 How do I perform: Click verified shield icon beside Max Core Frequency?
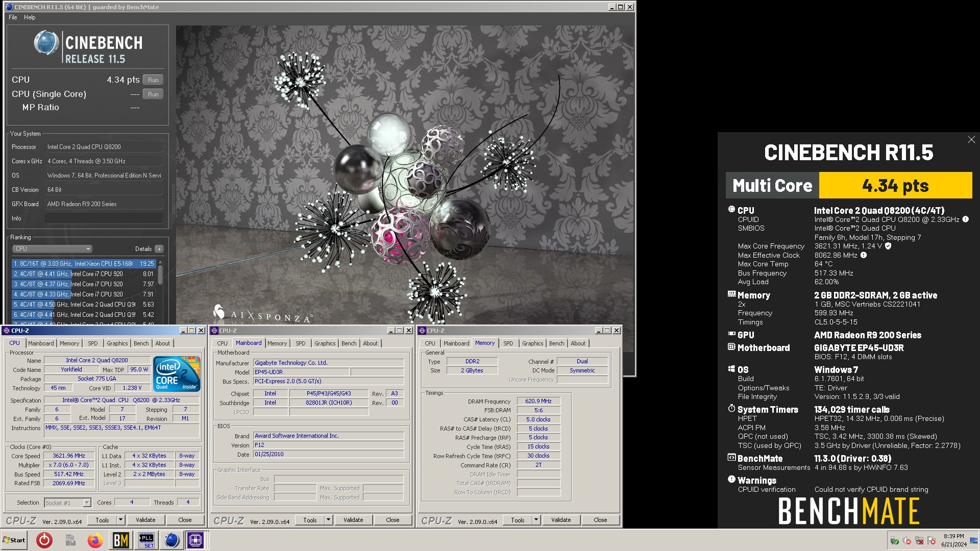[x=888, y=246]
